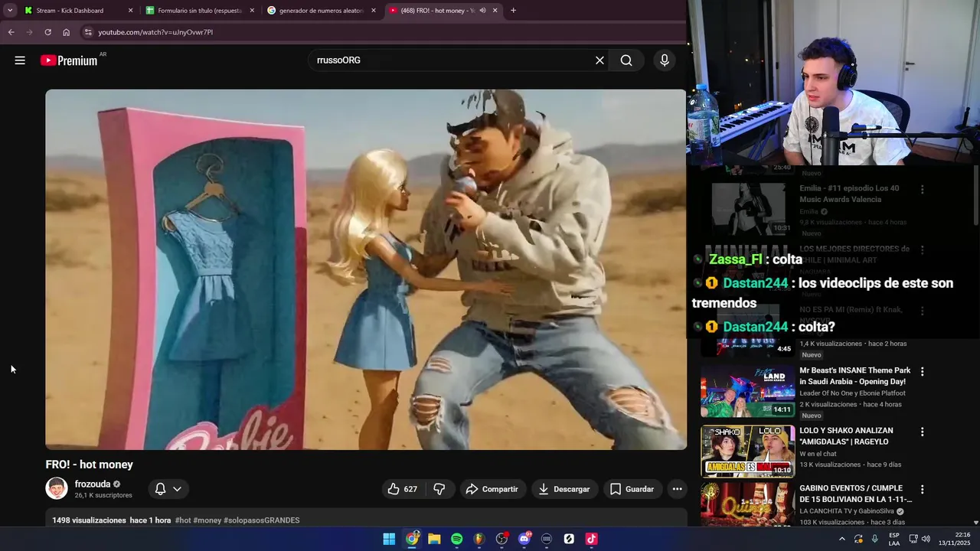This screenshot has height=551, width=980.
Task: Open the #hot hashtag link
Action: (x=182, y=520)
